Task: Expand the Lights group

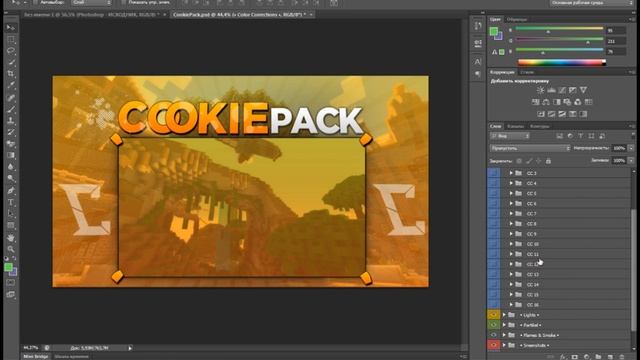Action: 504,315
